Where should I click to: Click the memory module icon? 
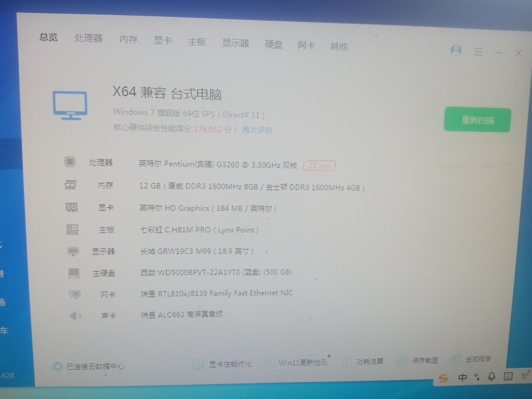(x=71, y=185)
